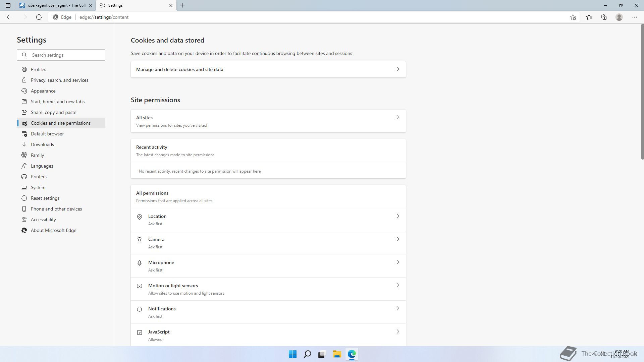Open the Settings and more ellipsis menu
Image resolution: width=644 pixels, height=362 pixels.
point(635,17)
